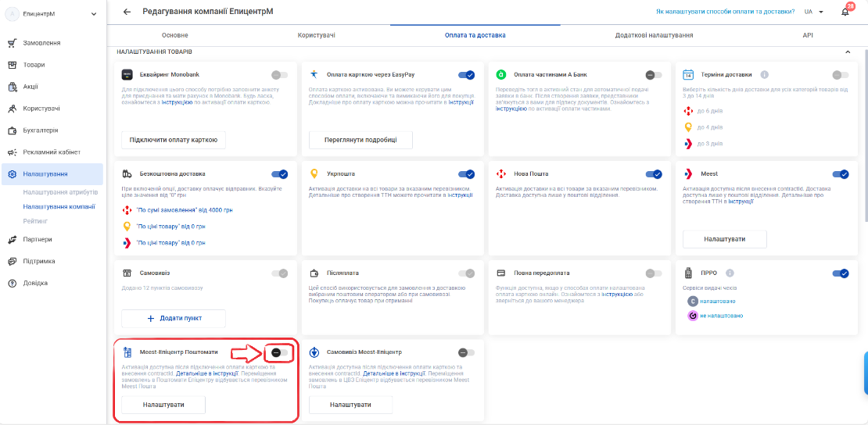Toggle Укрпошта delivery switch
The height and width of the screenshot is (425, 868).
coord(467,174)
